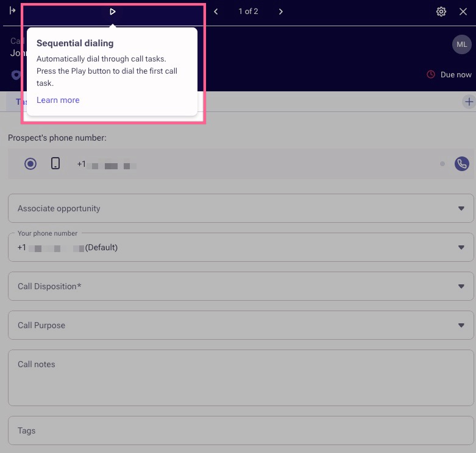Screen dimensions: 476x453
Task: Go to the previous call task
Action: [x=216, y=12]
